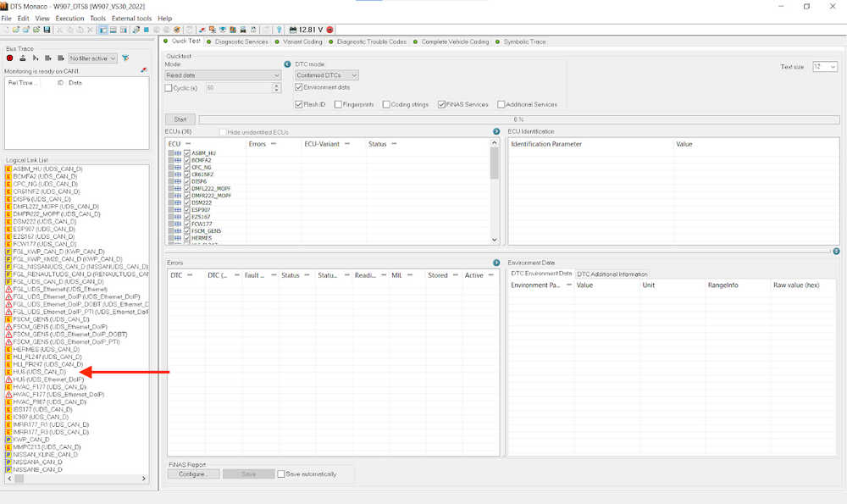
Task: Click the Save workspace floppy disk icon
Action: click(x=47, y=30)
